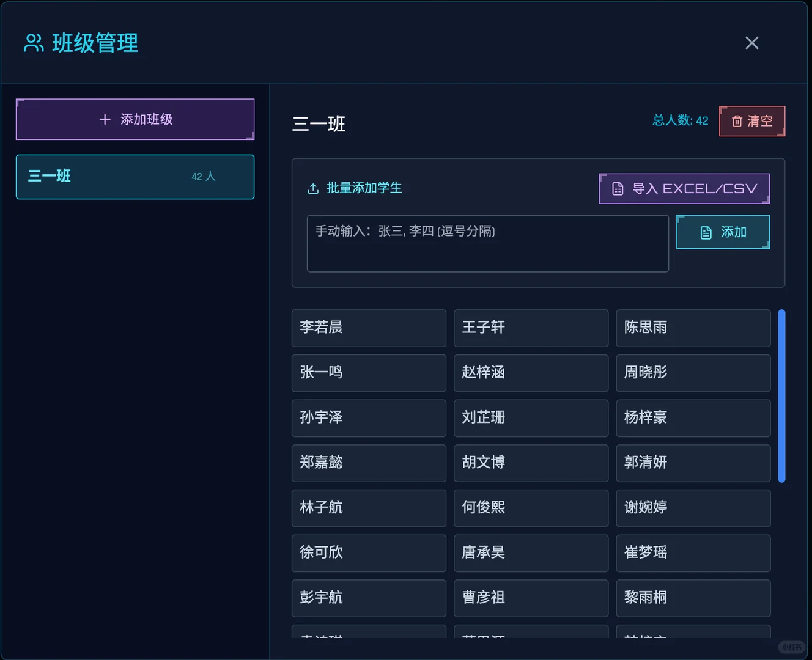Select the student card 李若晨
812x660 pixels.
point(369,328)
